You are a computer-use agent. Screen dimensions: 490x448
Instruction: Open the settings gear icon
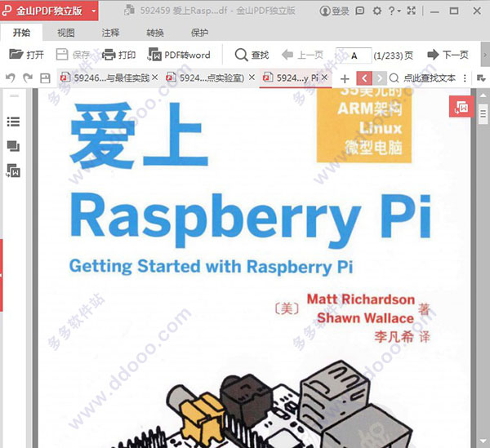(377, 11)
